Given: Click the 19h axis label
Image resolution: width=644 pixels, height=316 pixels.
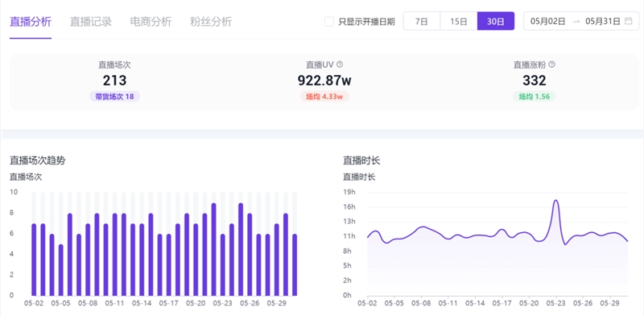Looking at the screenshot, I should pyautogui.click(x=349, y=192).
